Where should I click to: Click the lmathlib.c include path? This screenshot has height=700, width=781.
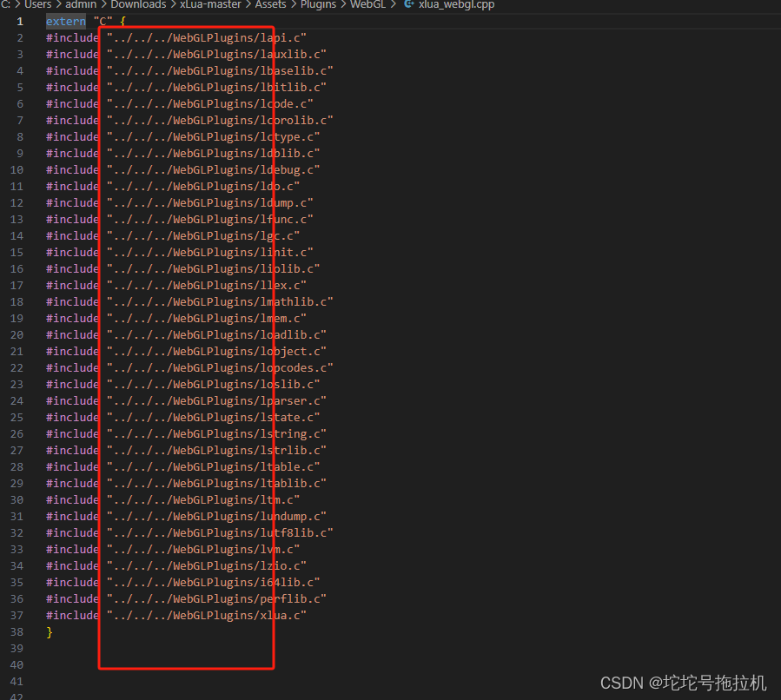(220, 301)
